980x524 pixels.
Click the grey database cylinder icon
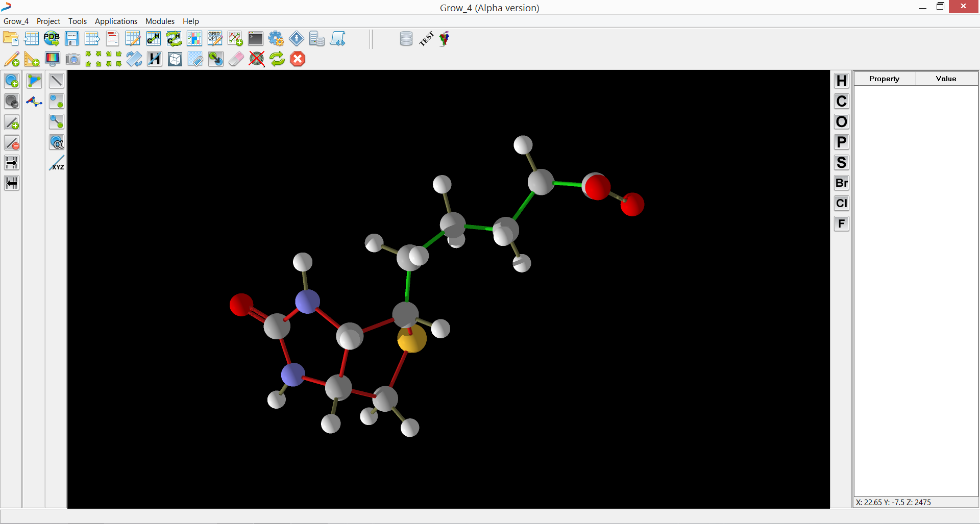tap(406, 39)
